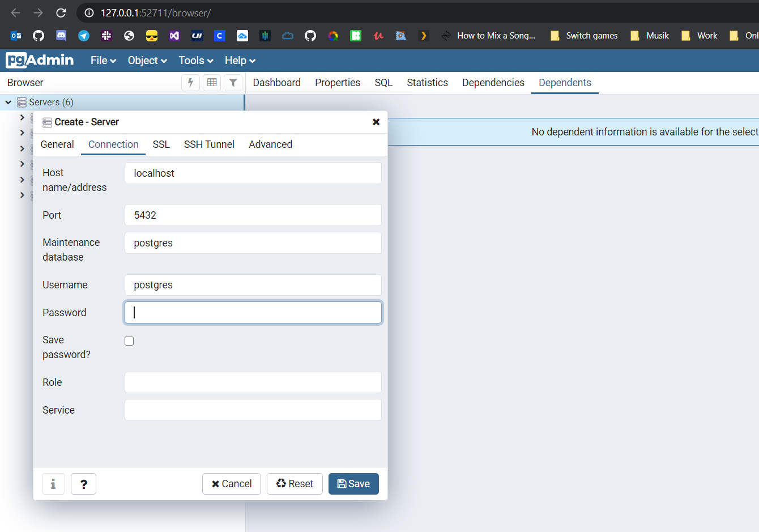View site information icon in address bar
Viewport: 759px width, 532px height.
(89, 12)
